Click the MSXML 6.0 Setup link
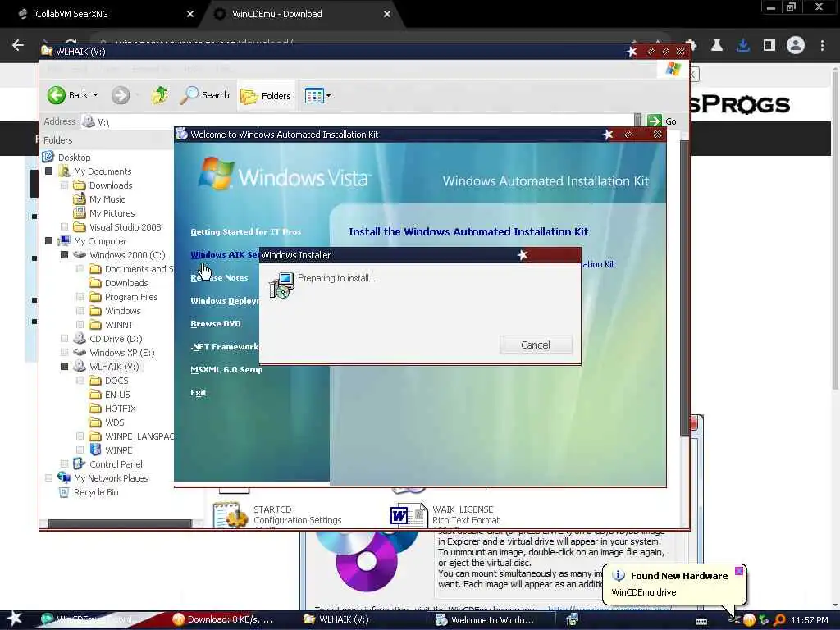Image resolution: width=840 pixels, height=630 pixels. [226, 370]
